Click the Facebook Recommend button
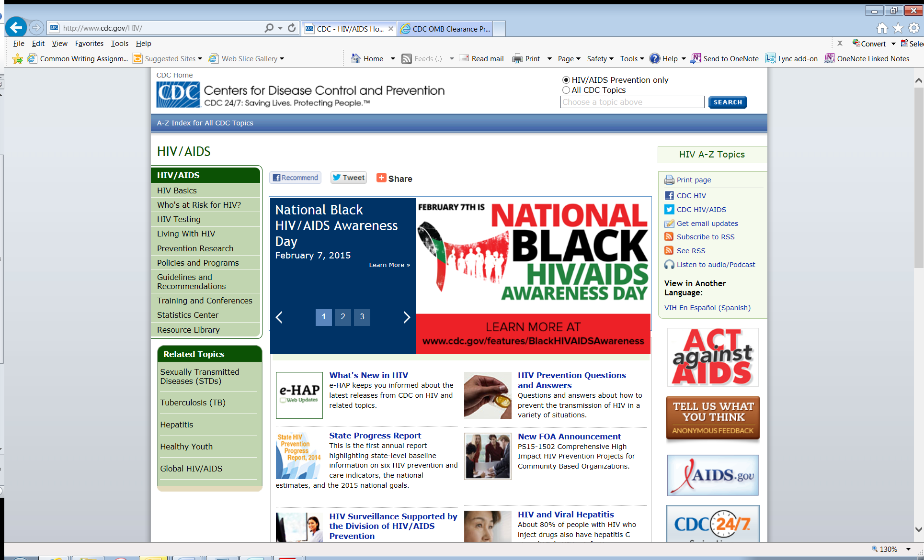Image resolution: width=924 pixels, height=560 pixels. pyautogui.click(x=295, y=178)
